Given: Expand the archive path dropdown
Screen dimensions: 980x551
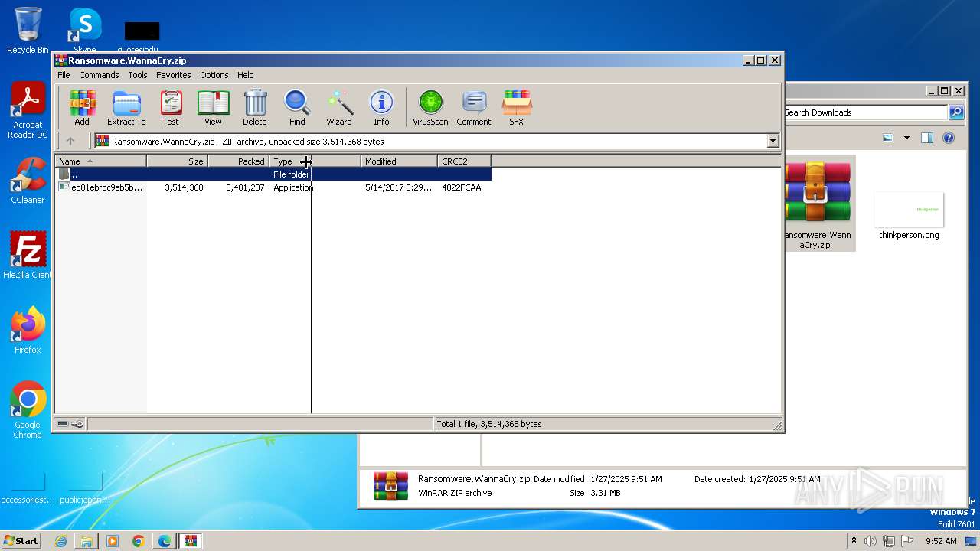Looking at the screenshot, I should click(773, 141).
